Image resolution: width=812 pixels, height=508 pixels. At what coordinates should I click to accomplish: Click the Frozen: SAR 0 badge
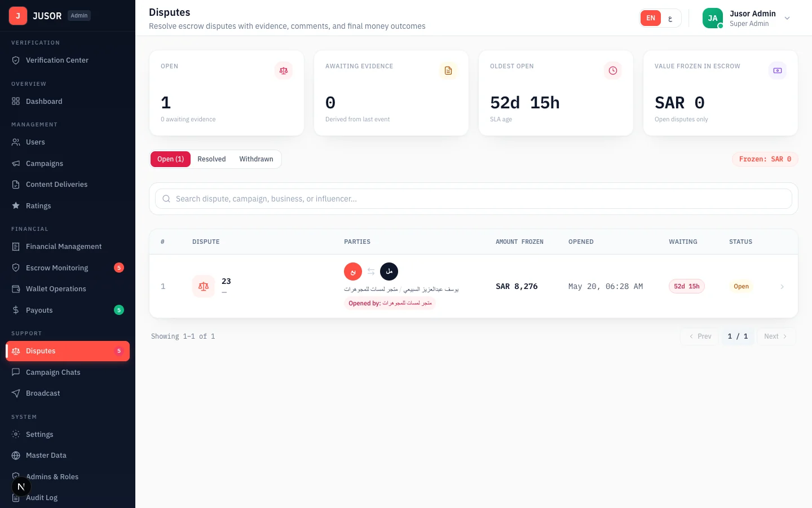765,159
